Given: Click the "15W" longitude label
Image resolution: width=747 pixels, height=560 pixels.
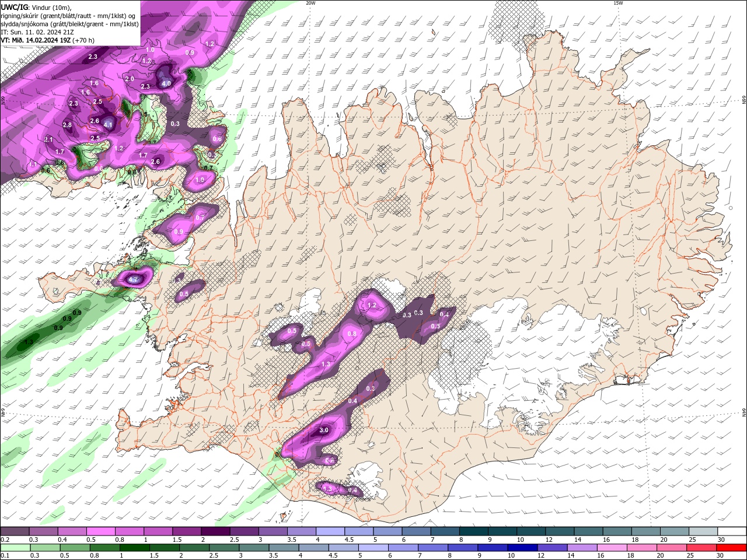Looking at the screenshot, I should (618, 3).
